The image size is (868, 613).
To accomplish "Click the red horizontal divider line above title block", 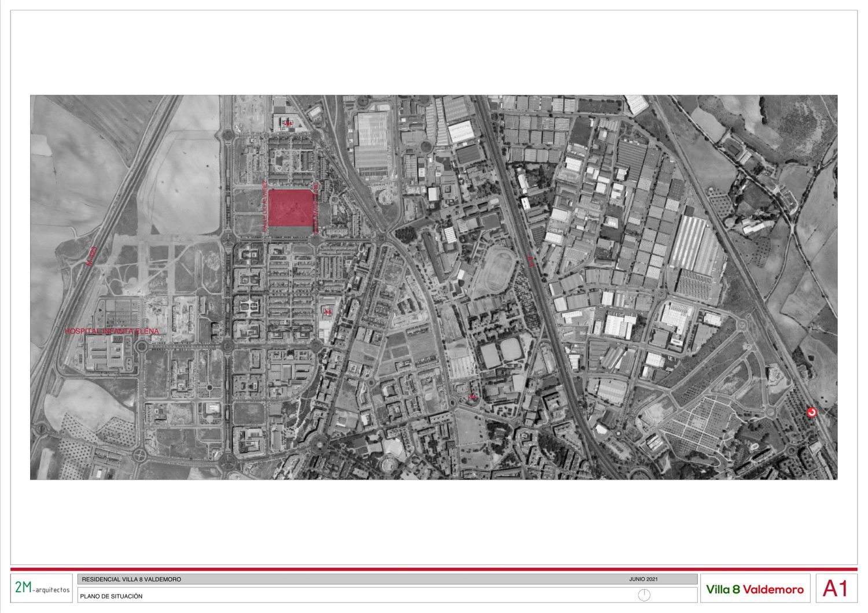I will (x=434, y=569).
